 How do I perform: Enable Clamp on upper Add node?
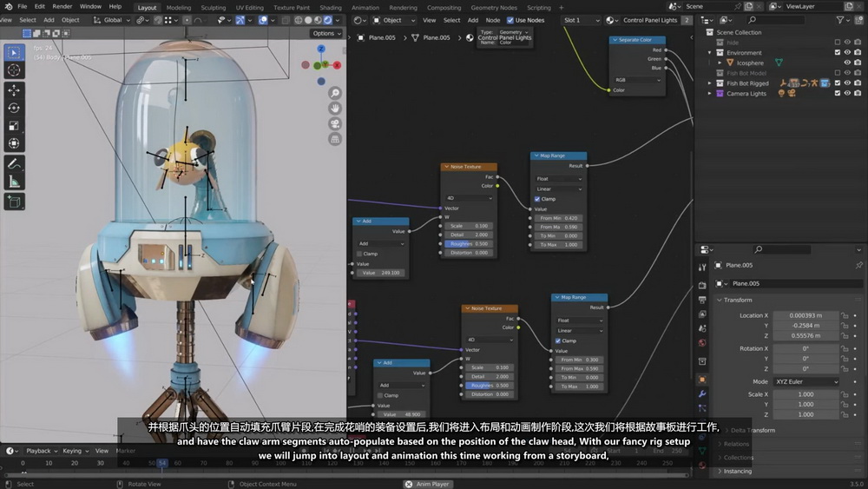(360, 254)
